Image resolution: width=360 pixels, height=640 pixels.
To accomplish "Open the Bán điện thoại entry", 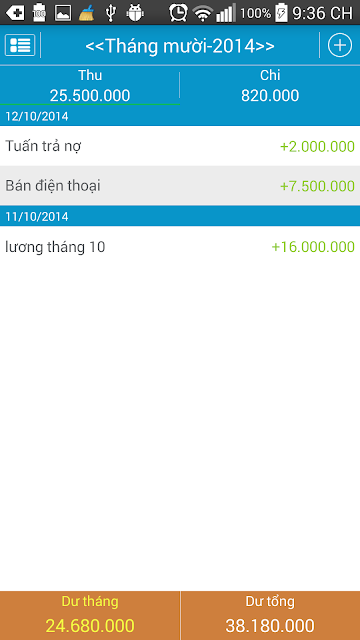I will coord(180,186).
